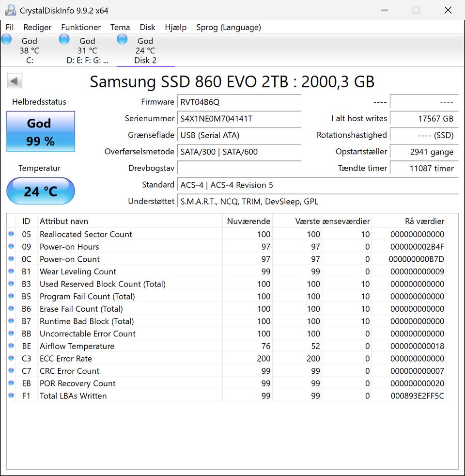Select the POR Recovery Count row name
465x476 pixels.
(77, 383)
